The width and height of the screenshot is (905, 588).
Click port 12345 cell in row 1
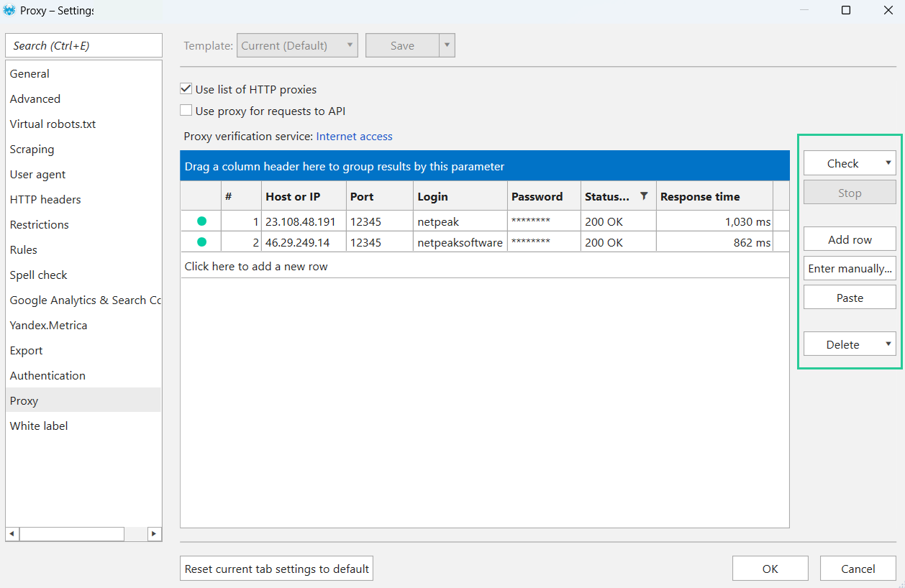(x=380, y=221)
